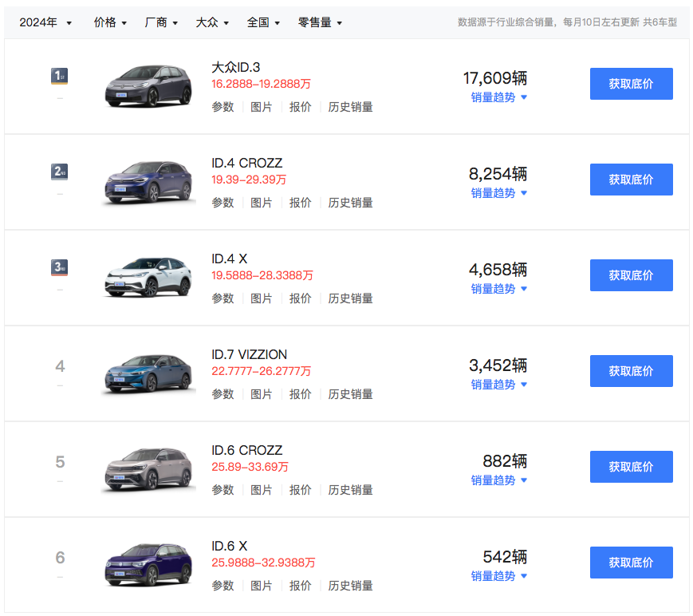Open the ID.6 CROZZ model title link
Image resolution: width=693 pixels, height=616 pixels.
point(246,450)
